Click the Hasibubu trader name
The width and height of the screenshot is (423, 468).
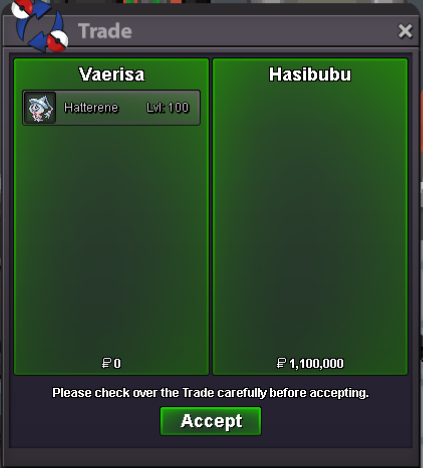(x=310, y=74)
